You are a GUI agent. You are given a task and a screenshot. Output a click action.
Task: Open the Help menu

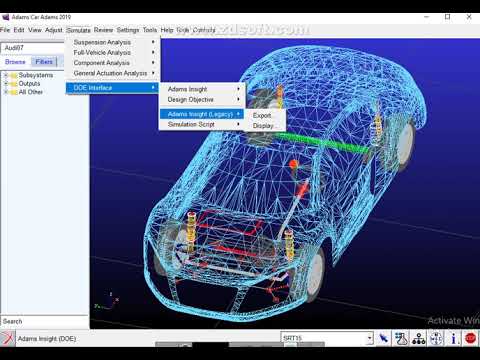click(167, 30)
